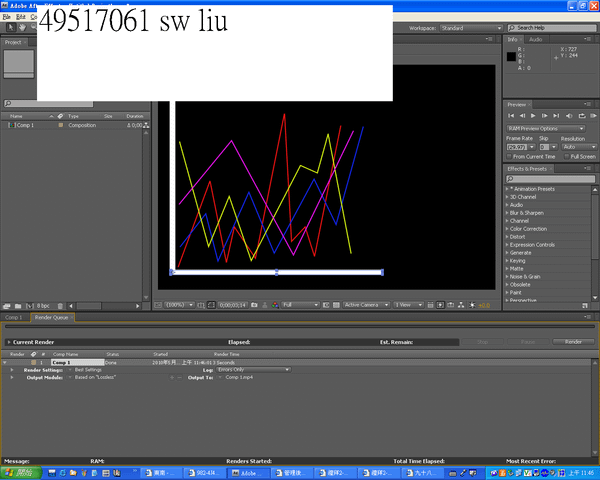Click Based on "Lossless" output module link
This screenshot has width=600, height=480.
95,377
